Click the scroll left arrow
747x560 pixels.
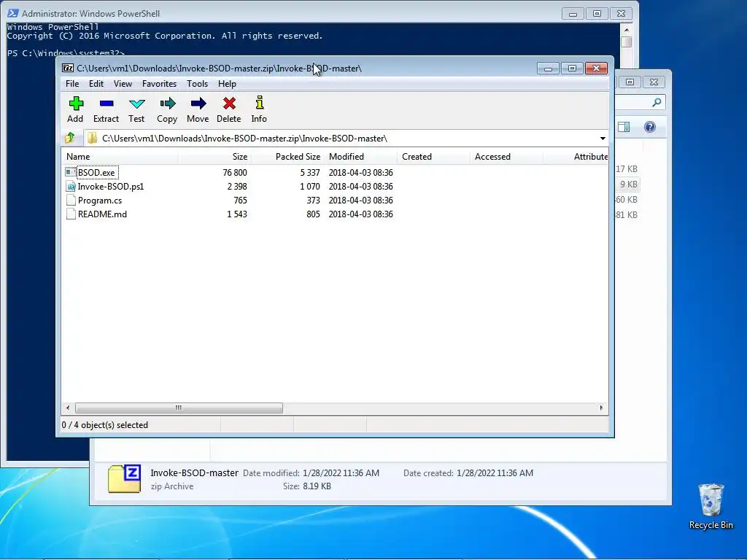coord(68,408)
